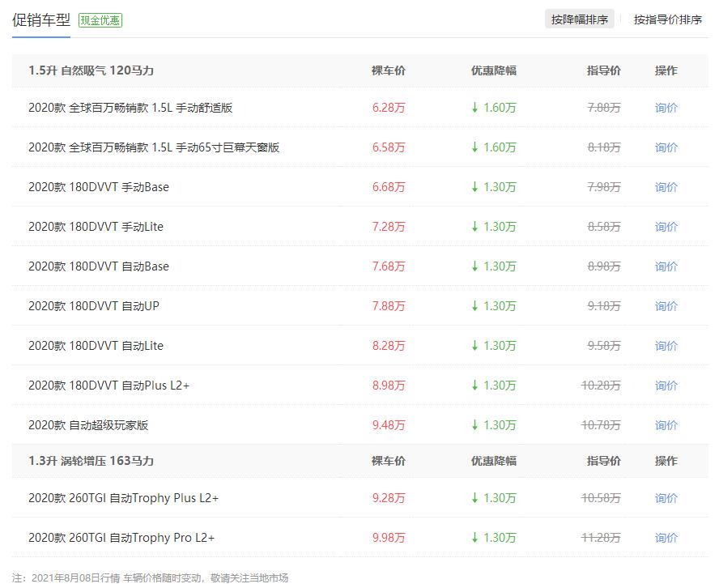Image resolution: width=719 pixels, height=588 pixels.
Task: Click the 9.28万 bare car price
Action: (x=389, y=498)
